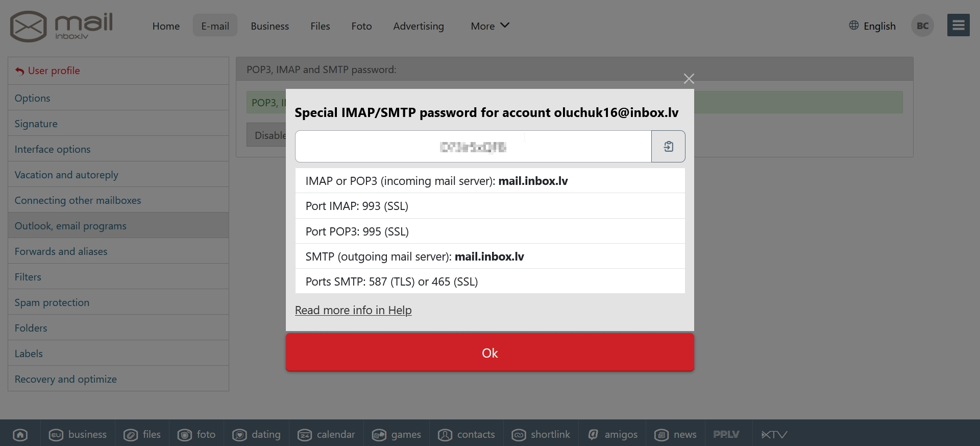
Task: Open contacts in bottom bar
Action: click(467, 434)
